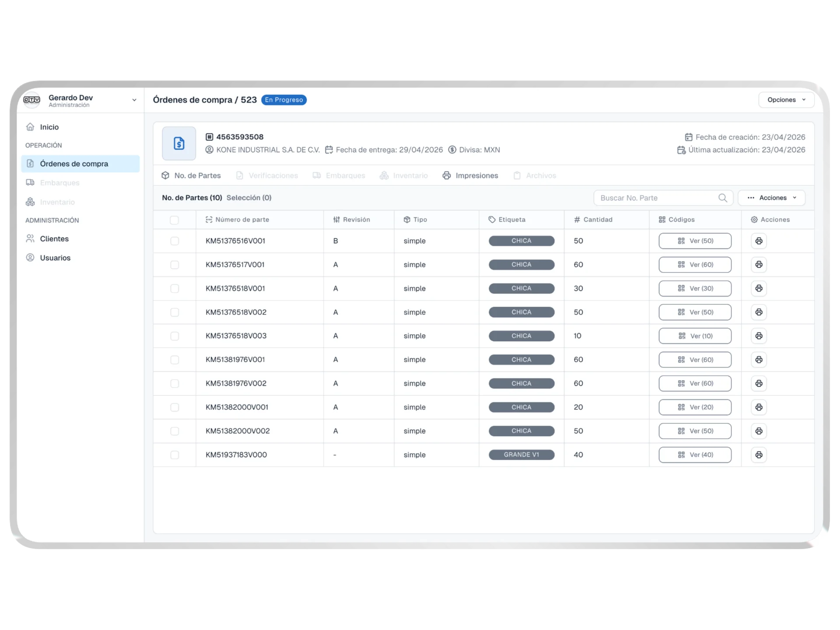Open Ver (40) codes for GRANDE V1 row
Viewport: 840px width, 630px height.
point(695,455)
